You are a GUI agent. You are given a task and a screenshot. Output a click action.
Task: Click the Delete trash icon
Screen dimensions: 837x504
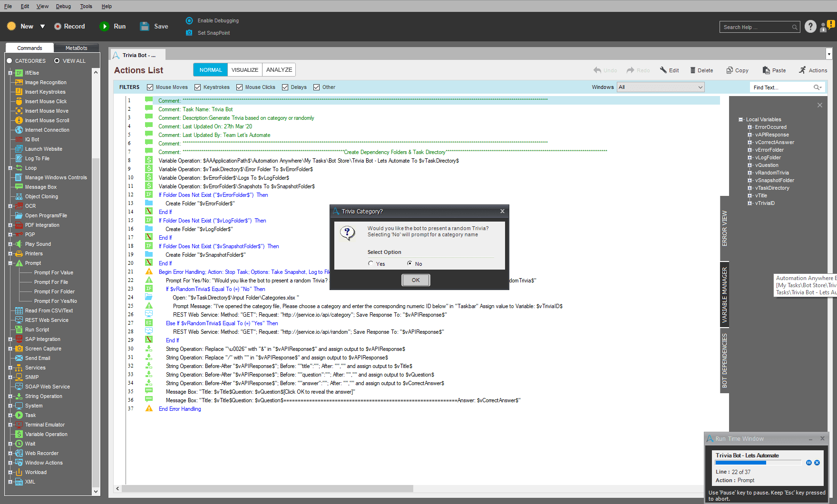click(693, 70)
